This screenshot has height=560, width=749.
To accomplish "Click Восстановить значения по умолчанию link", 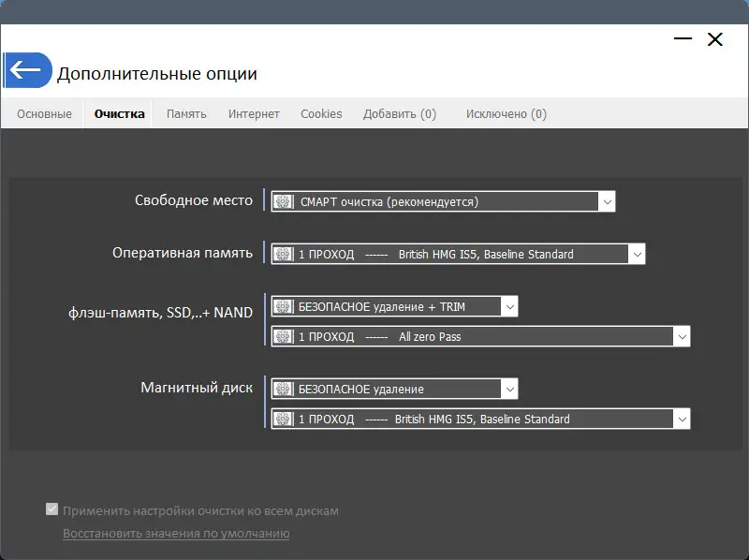I will pyautogui.click(x=176, y=534).
